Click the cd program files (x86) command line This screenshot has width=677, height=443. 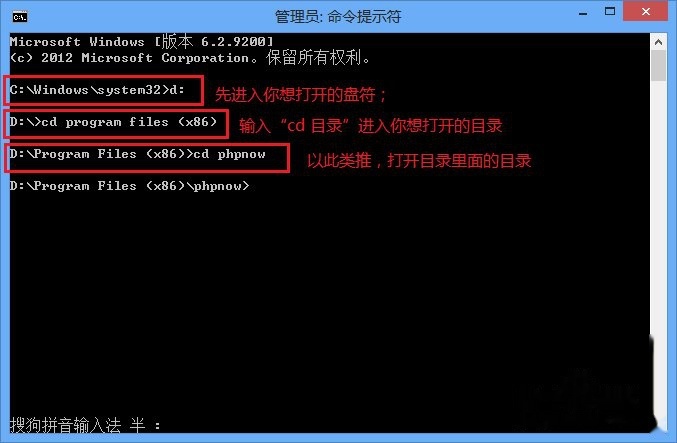click(x=113, y=122)
